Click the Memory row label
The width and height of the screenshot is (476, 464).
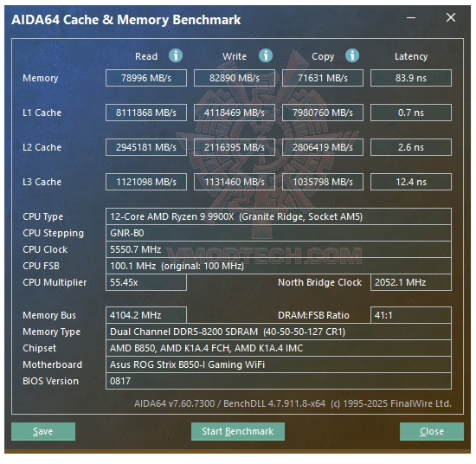(x=41, y=79)
